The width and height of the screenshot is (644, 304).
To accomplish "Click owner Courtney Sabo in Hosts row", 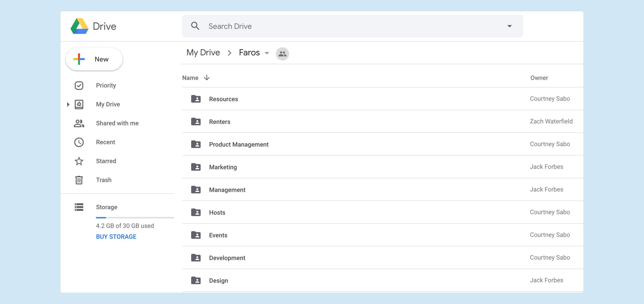I will (550, 212).
